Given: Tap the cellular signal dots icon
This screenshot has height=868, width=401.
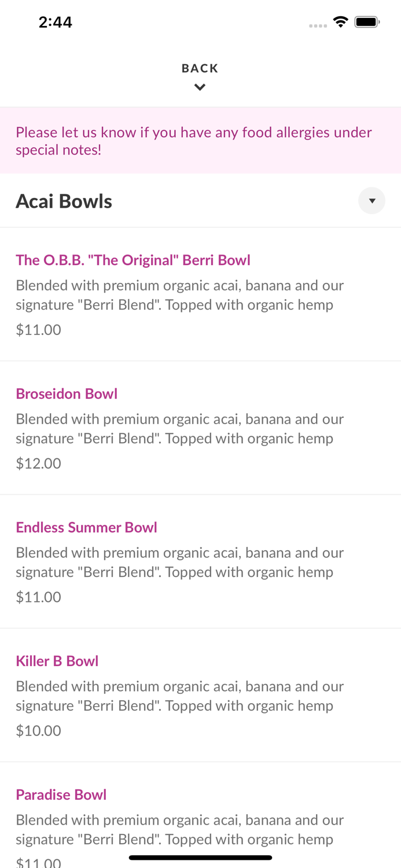Looking at the screenshot, I should point(318,24).
